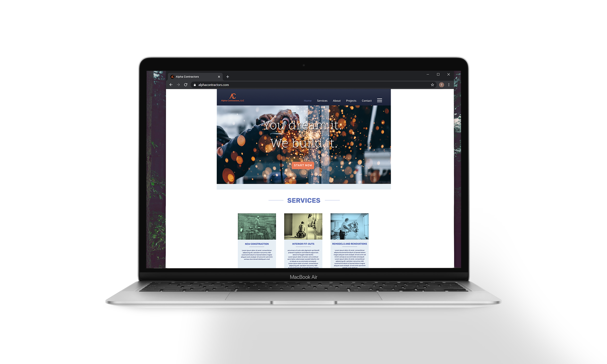Image resolution: width=607 pixels, height=364 pixels.
Task: Click the Remodels and Renovations thumbnail
Action: coord(350,226)
